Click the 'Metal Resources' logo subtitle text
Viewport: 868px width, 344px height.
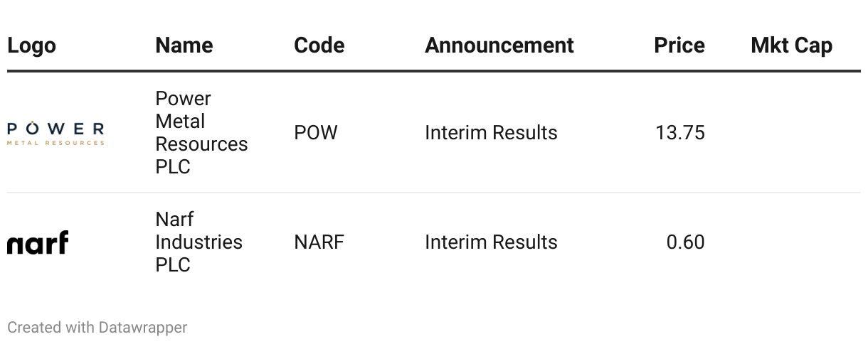[55, 143]
